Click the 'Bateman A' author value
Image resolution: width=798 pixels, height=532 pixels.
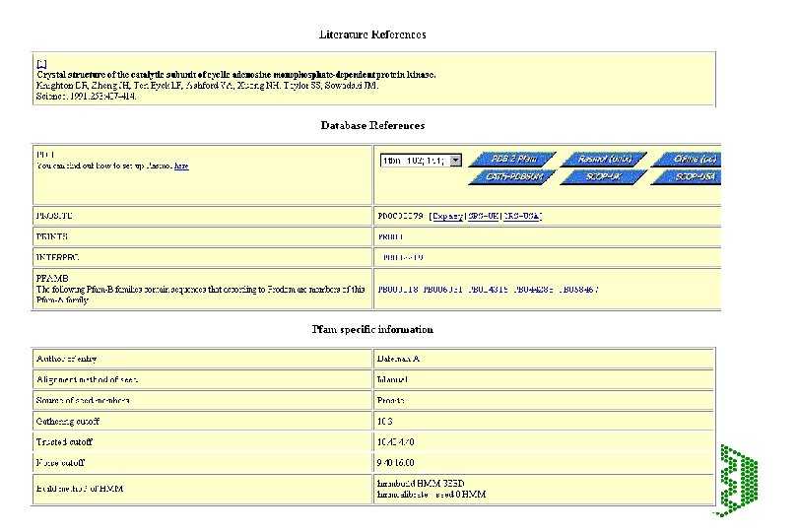click(398, 359)
